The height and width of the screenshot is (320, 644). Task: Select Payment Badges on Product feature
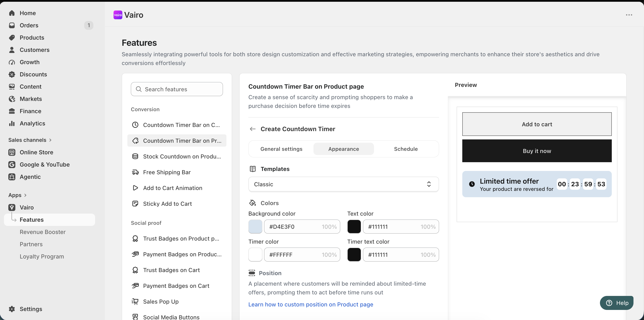[177, 254]
